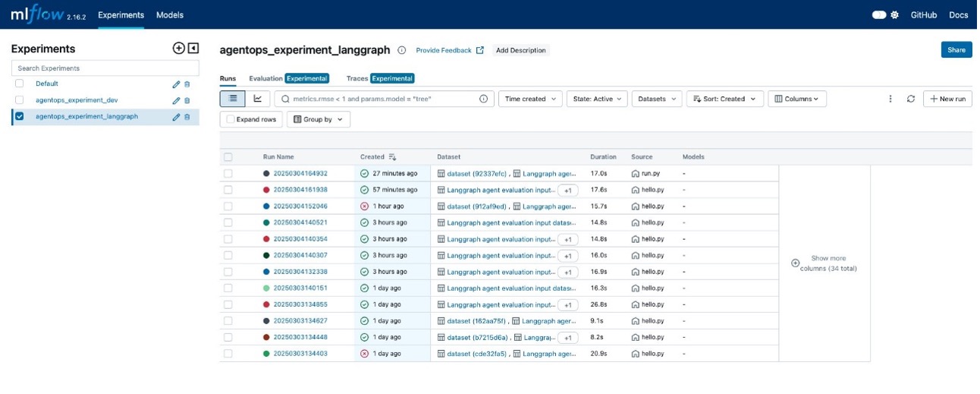Select run 20250303134403 checkbox

coord(228,354)
